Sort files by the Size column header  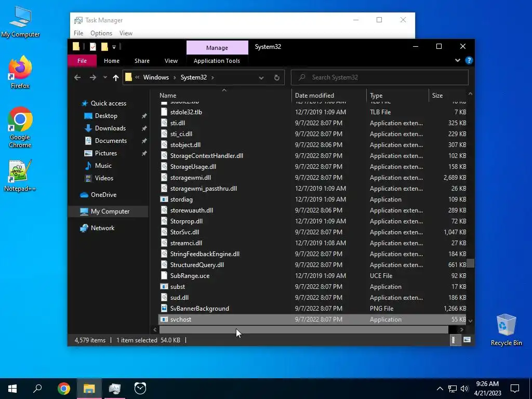pos(448,96)
